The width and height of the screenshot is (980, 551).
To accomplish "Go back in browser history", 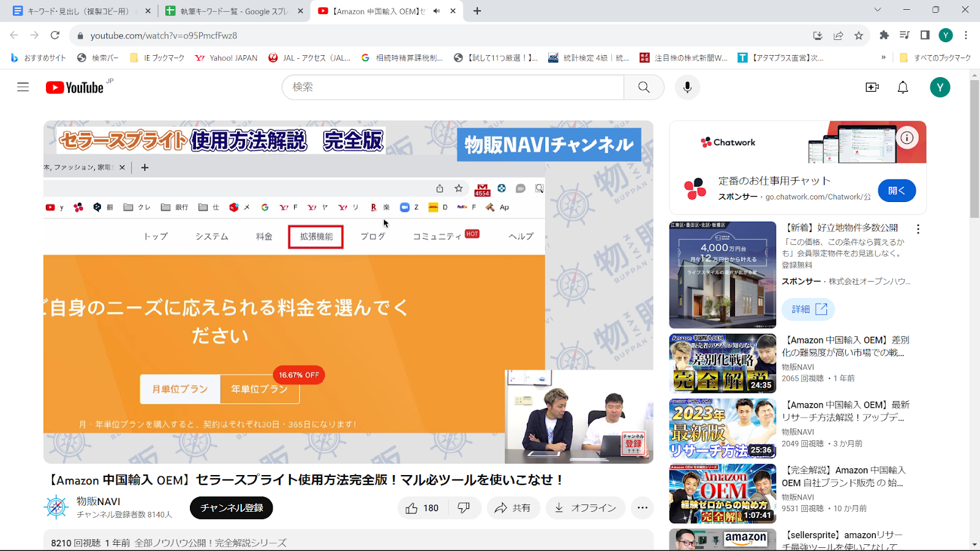I will tap(14, 36).
